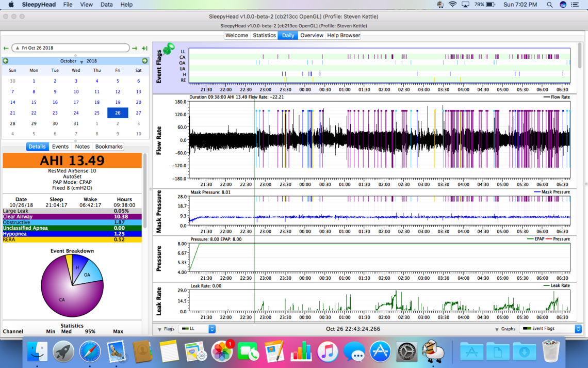588x368 pixels.
Task: Switch to the Events tab
Action: click(60, 147)
